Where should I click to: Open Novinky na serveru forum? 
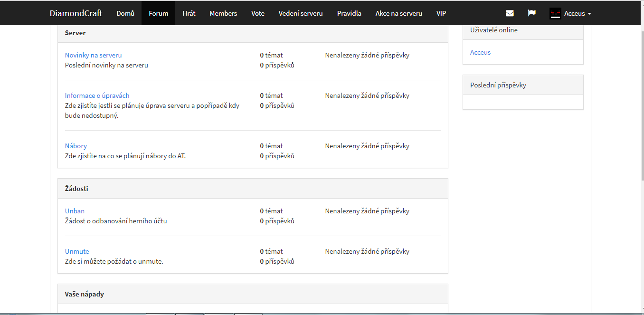pos(93,55)
